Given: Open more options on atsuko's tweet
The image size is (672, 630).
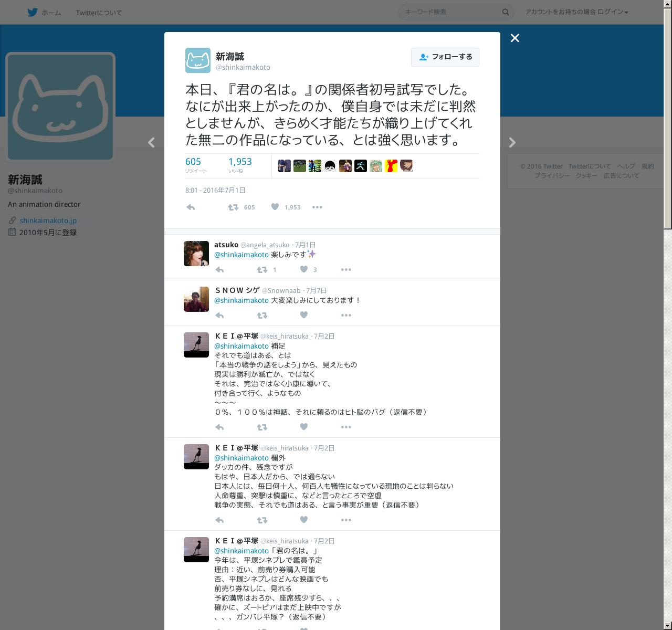Looking at the screenshot, I should [x=346, y=270].
